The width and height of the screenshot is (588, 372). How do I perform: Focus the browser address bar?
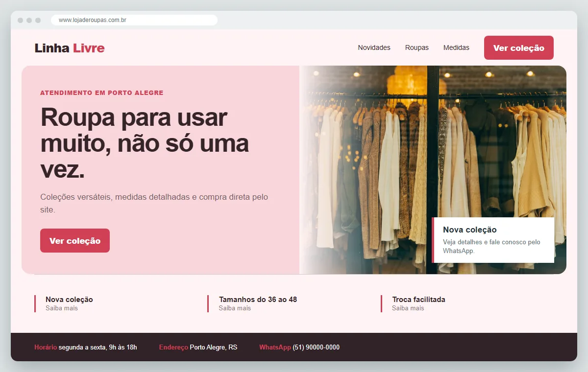(134, 20)
